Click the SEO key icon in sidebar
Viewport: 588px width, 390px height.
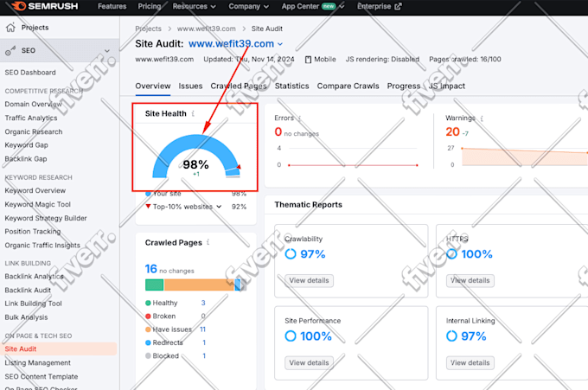(10, 51)
